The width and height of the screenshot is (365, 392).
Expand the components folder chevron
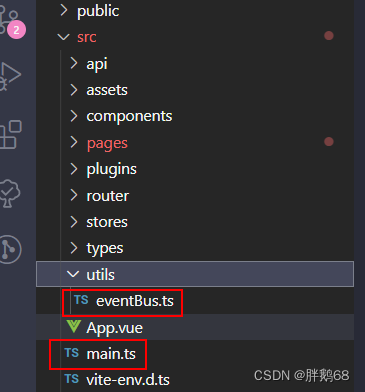74,116
